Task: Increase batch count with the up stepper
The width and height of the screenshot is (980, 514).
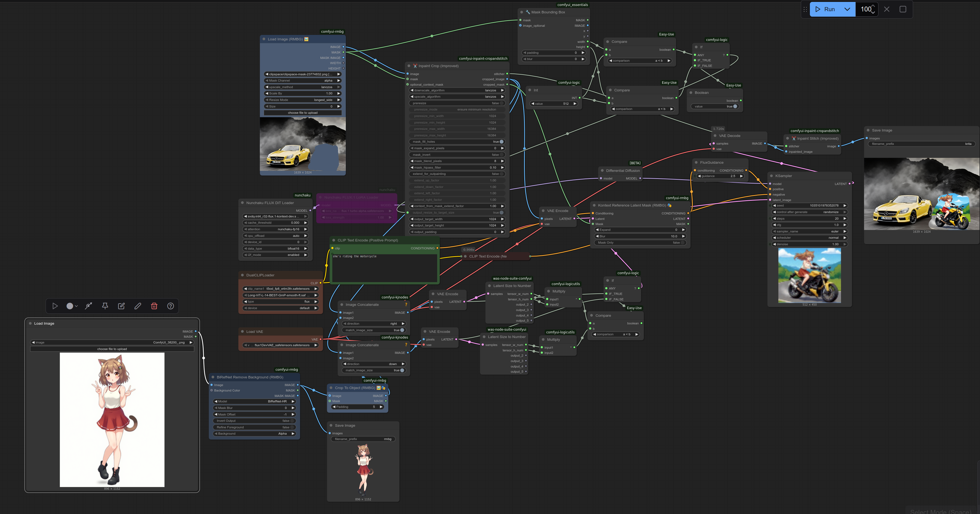Action: coord(873,6)
